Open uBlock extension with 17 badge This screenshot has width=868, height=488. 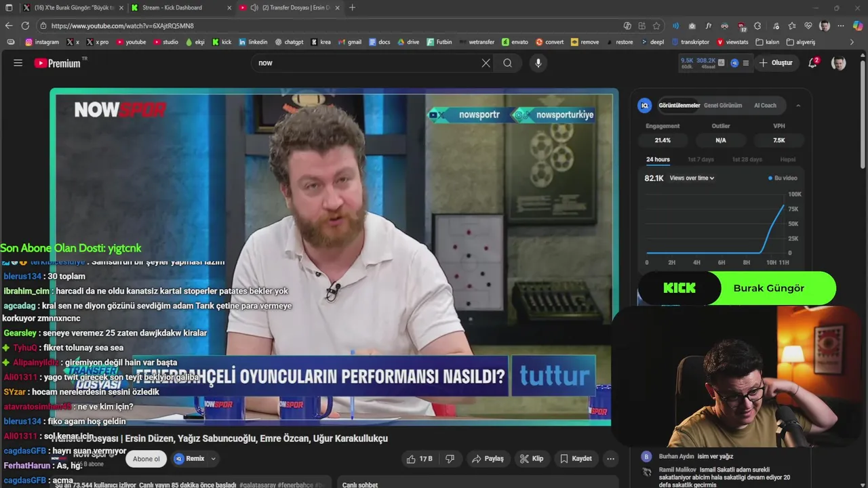click(x=742, y=26)
